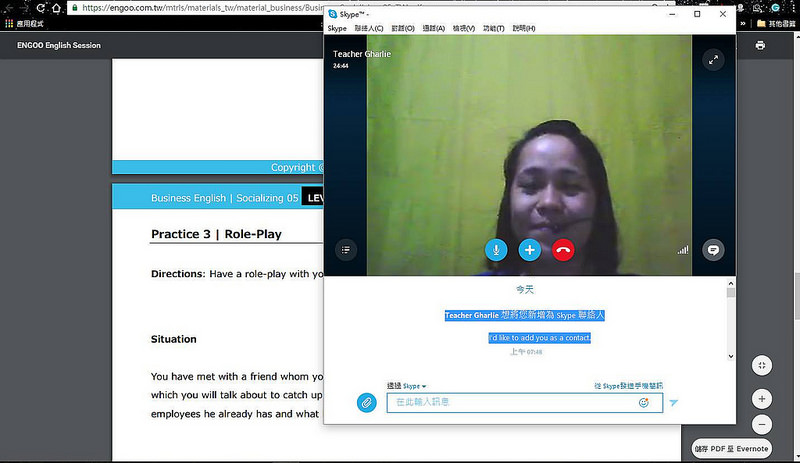Toggle the chat panel speech-bubble icon
The image size is (800, 463).
click(713, 250)
